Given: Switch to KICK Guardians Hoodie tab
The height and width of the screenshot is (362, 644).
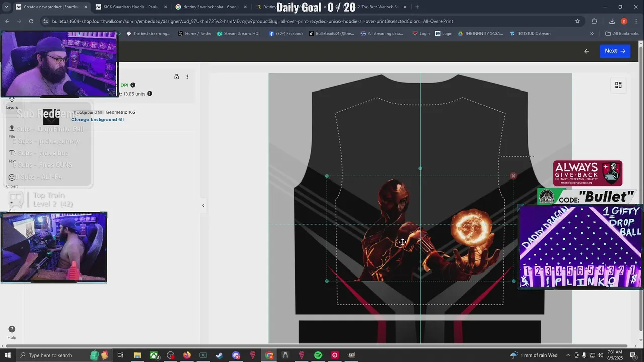Looking at the screenshot, I should pos(130,7).
